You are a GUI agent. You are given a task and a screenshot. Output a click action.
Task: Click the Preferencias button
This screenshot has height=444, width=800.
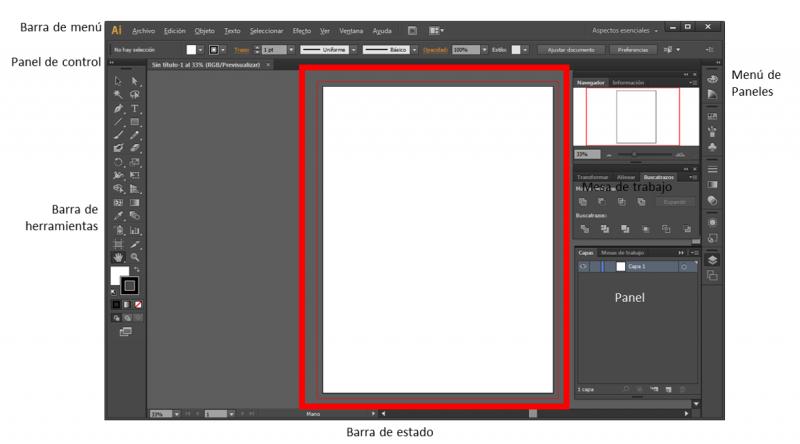click(632, 48)
